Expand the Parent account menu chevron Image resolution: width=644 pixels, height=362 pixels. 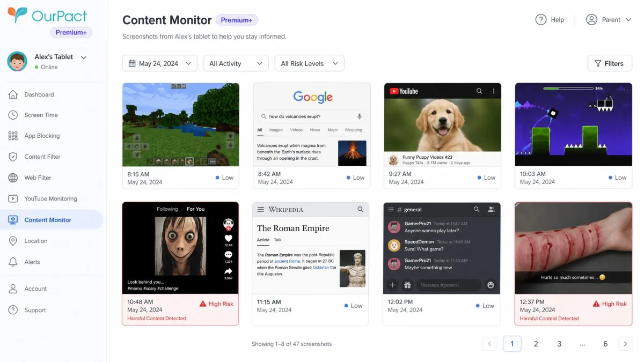pyautogui.click(x=628, y=20)
